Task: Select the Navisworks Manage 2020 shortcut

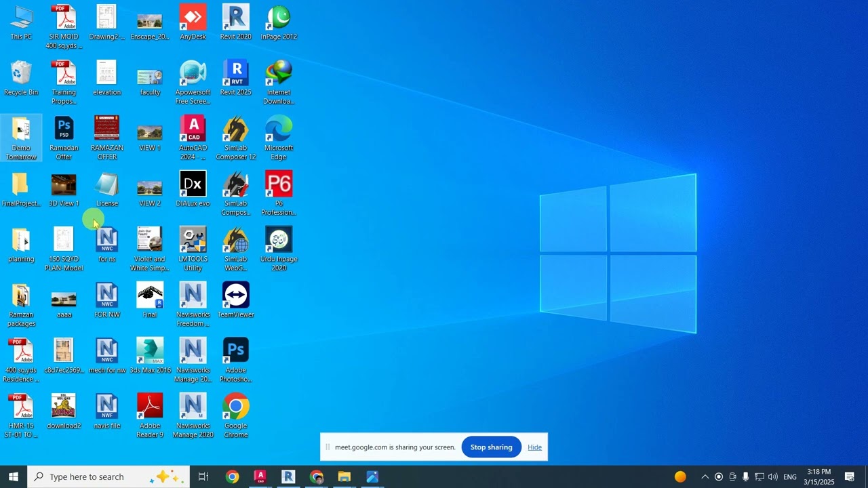Action: click(193, 416)
